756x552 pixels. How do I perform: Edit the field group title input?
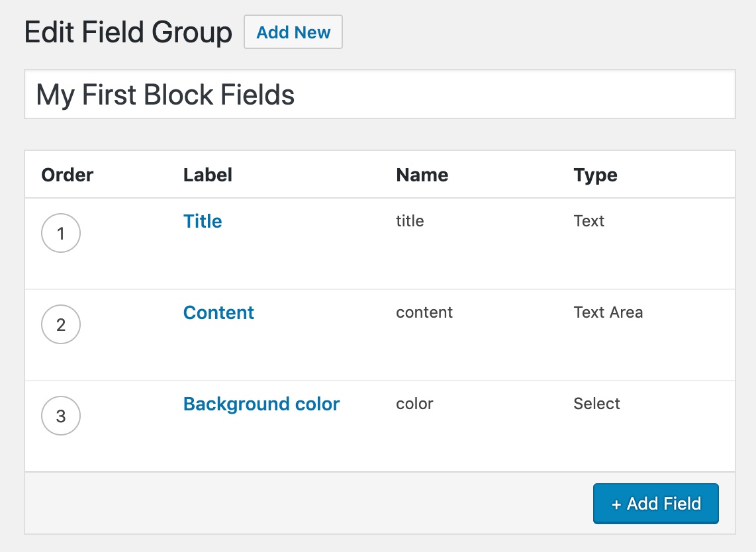(x=380, y=94)
